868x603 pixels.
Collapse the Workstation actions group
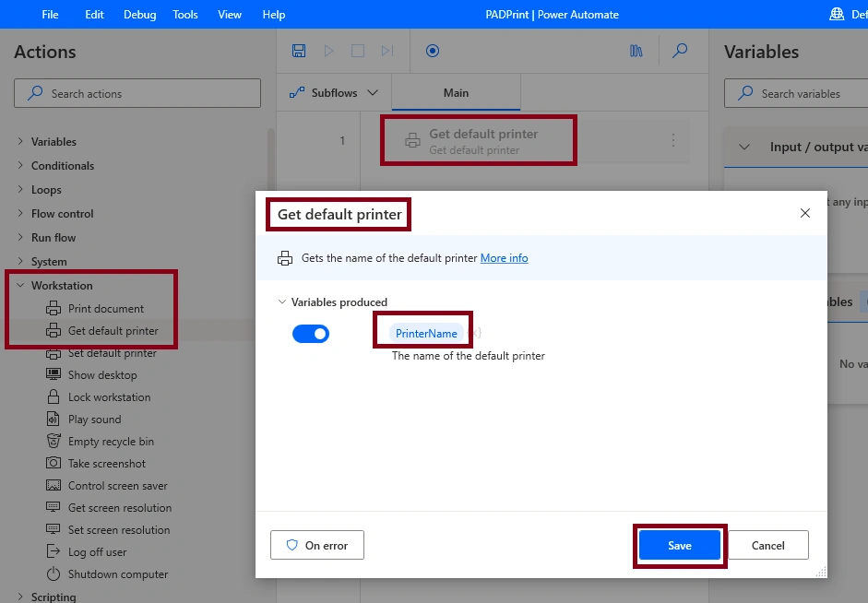click(x=20, y=286)
